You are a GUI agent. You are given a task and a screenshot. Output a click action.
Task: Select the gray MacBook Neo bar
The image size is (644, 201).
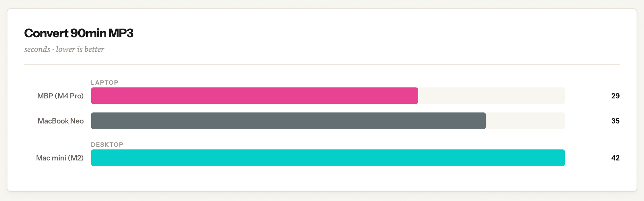pos(288,121)
